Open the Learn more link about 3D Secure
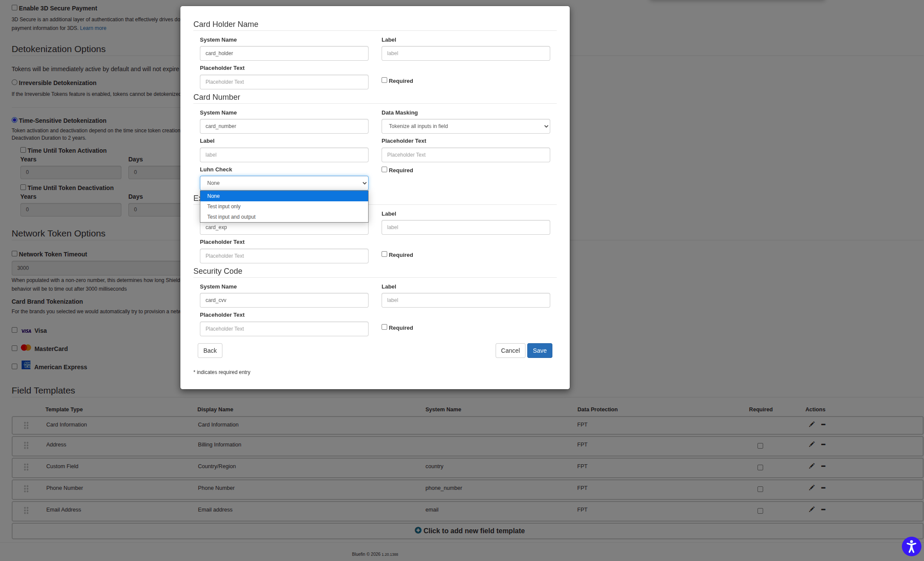The height and width of the screenshot is (561, 924). (93, 28)
